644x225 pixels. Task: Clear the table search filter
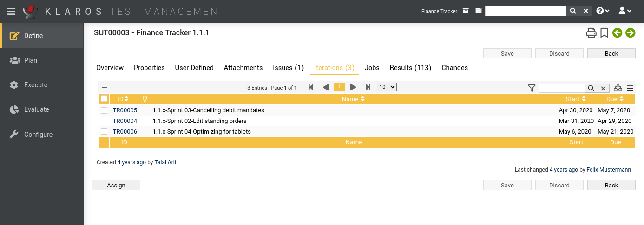603,88
